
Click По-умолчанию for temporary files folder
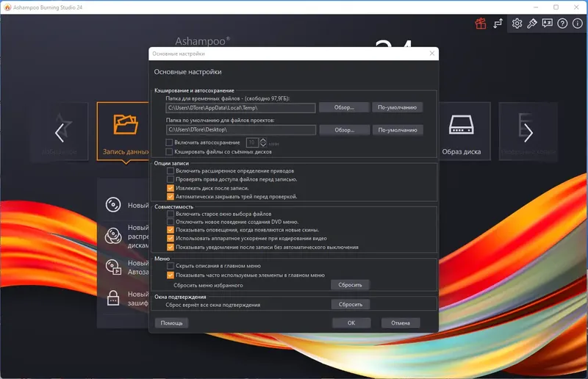(397, 107)
